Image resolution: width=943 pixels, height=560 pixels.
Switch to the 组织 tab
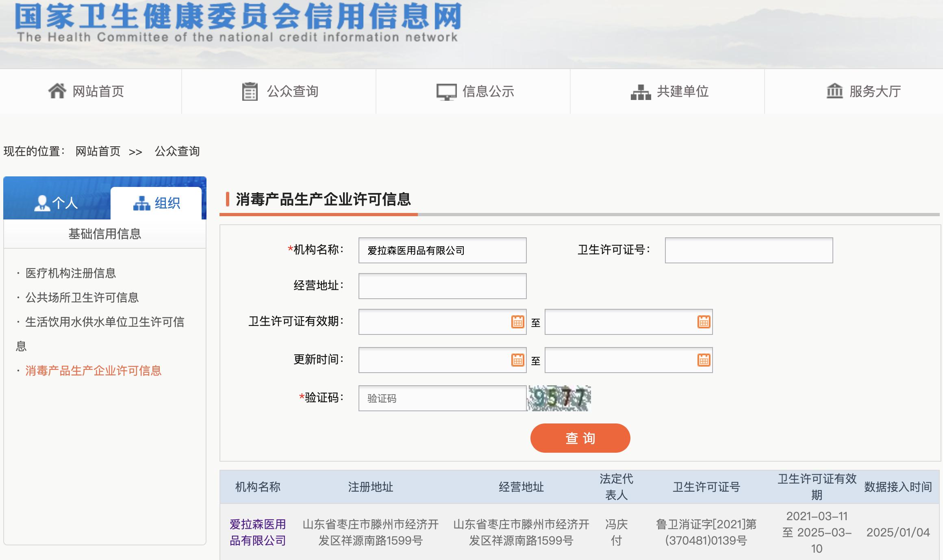(x=156, y=203)
